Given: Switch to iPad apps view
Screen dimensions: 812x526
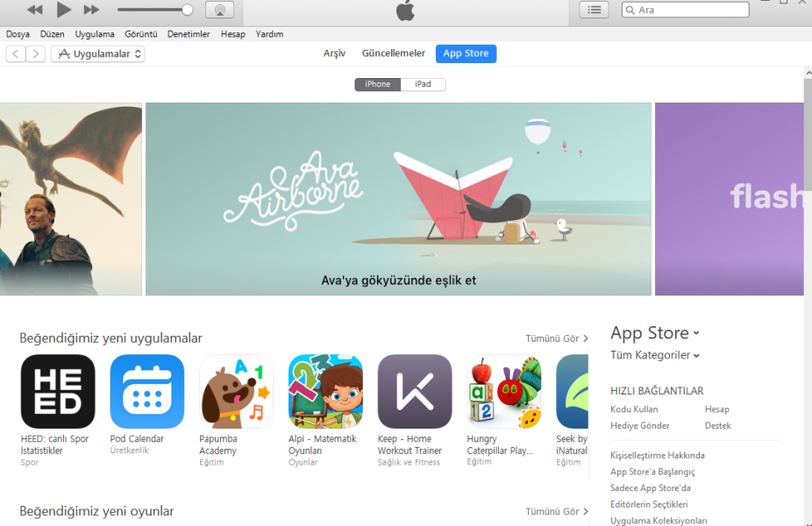Looking at the screenshot, I should [x=423, y=84].
